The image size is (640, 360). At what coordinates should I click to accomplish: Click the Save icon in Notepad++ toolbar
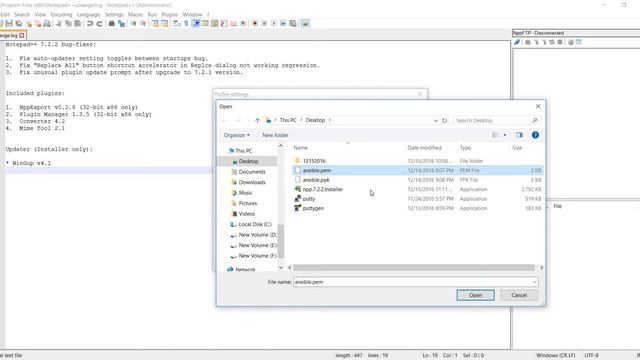coord(9,24)
